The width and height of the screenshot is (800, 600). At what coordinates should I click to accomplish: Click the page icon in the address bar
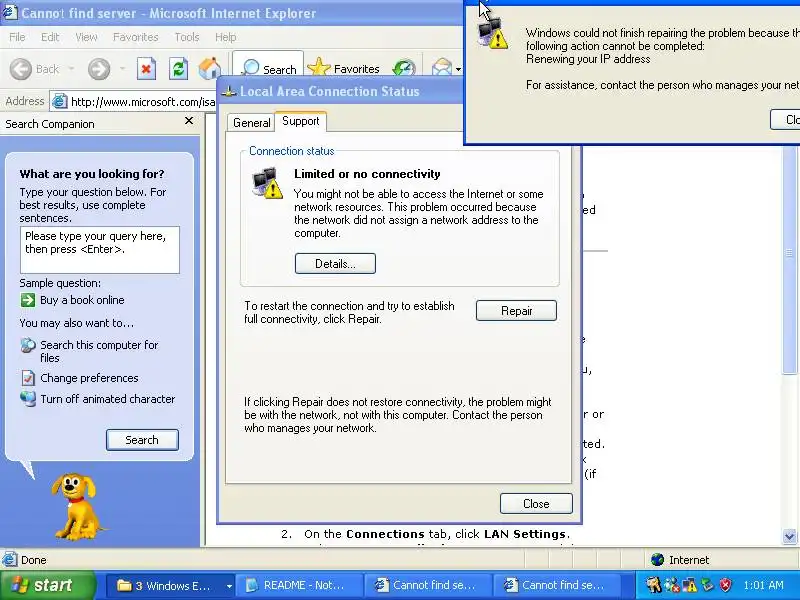click(60, 102)
